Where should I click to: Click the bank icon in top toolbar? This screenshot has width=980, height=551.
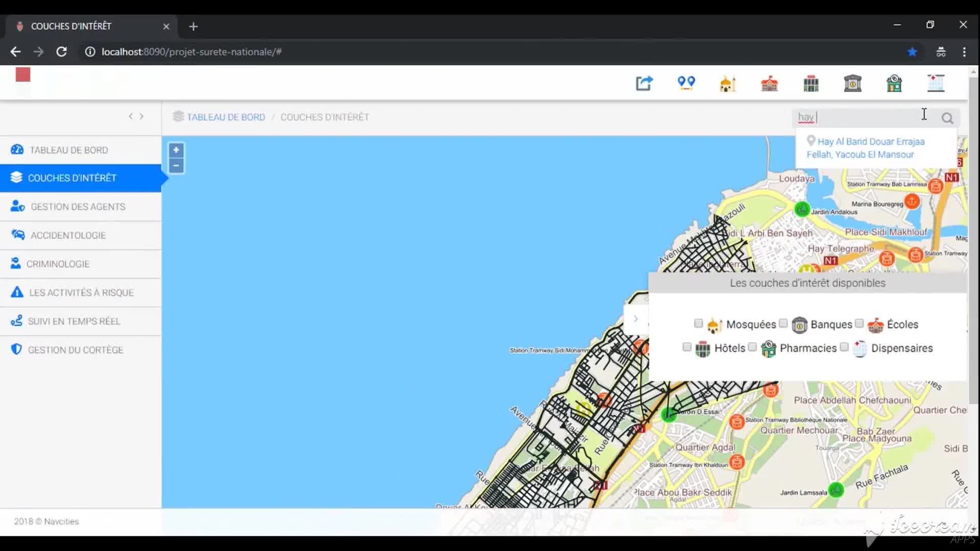[852, 83]
